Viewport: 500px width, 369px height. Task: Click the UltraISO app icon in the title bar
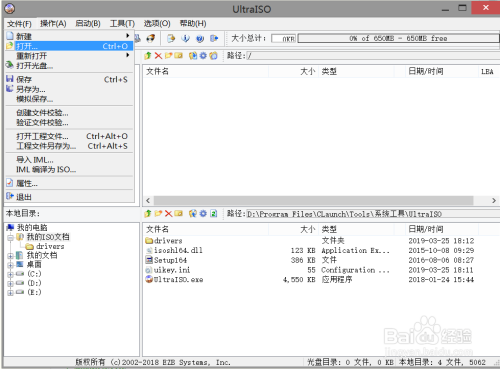click(x=10, y=8)
